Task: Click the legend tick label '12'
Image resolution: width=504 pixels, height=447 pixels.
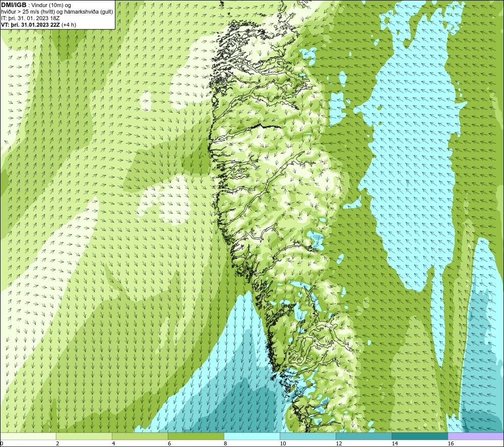Action: pos(339,443)
